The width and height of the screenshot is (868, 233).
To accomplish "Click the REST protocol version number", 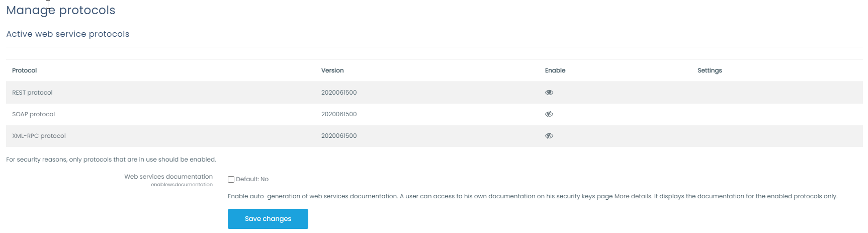I will 338,93.
